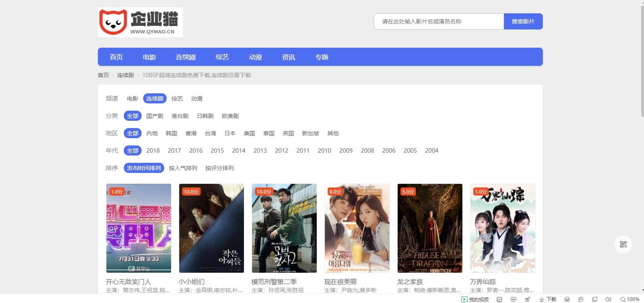The image size is (644, 303).
Task: Filter category by 国产剧
Action: [155, 116]
